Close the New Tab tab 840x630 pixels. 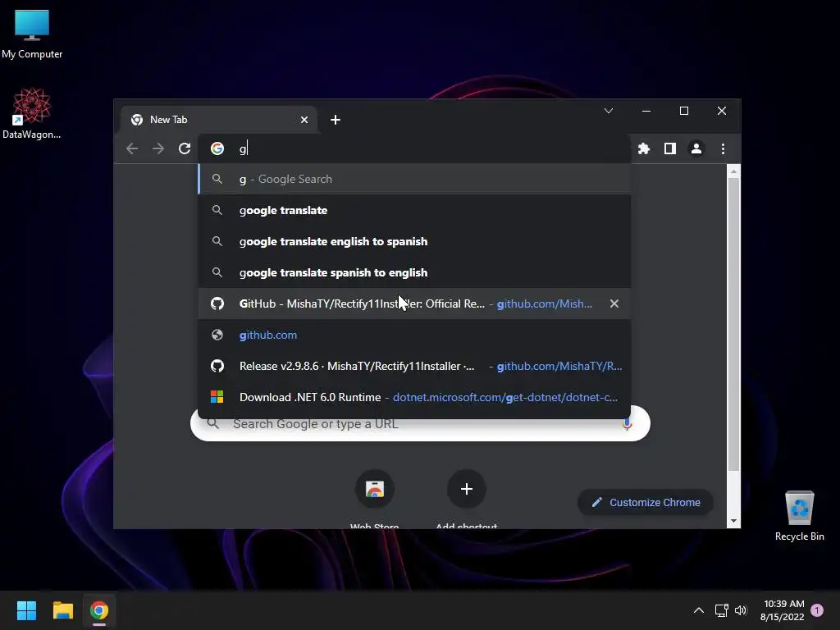pyautogui.click(x=304, y=120)
